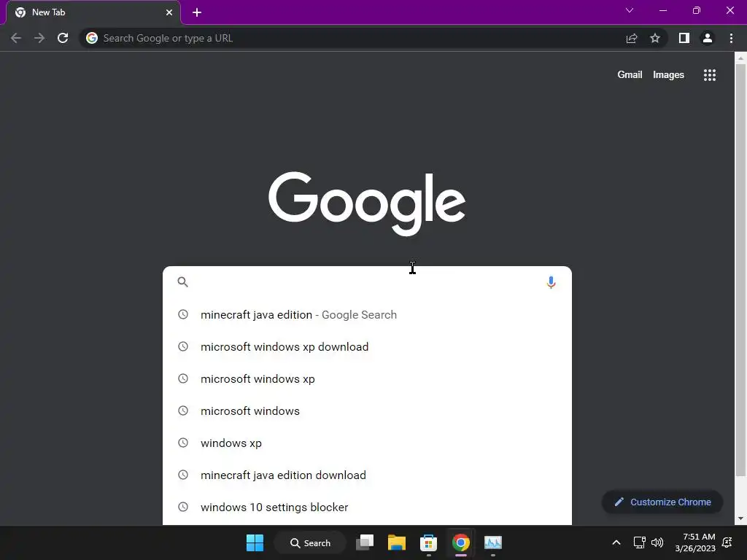This screenshot has height=560, width=747.
Task: Choose suggestion minecraft java edition Google Search
Action: click(x=367, y=315)
